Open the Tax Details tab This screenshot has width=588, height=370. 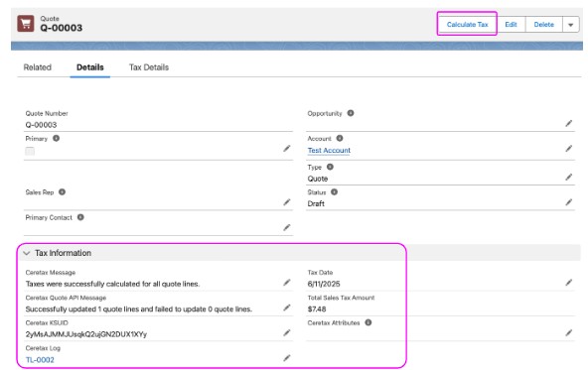coord(149,67)
